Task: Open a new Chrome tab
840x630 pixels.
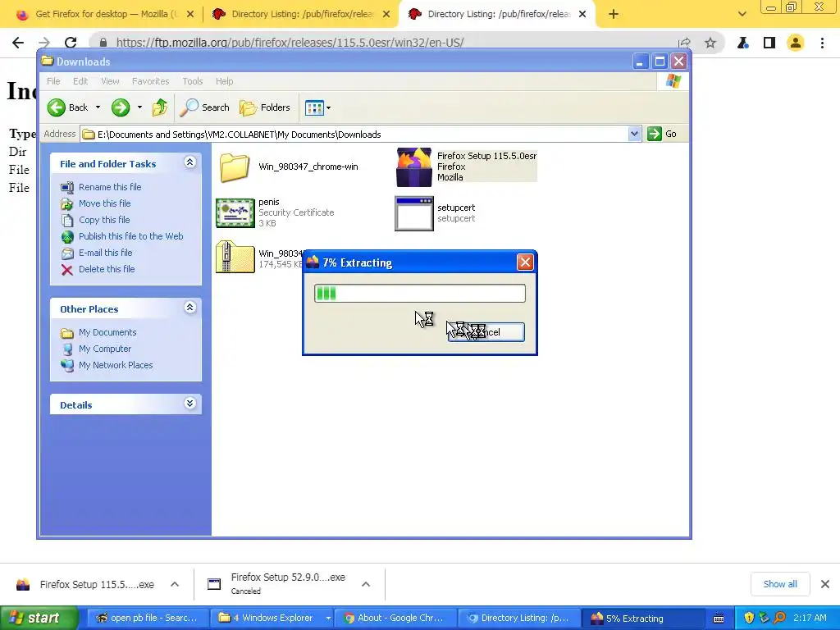Action: [x=614, y=15]
